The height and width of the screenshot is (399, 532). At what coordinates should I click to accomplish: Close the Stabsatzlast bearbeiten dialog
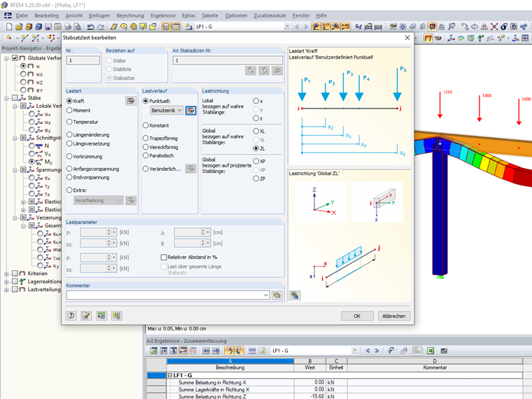pyautogui.click(x=407, y=38)
